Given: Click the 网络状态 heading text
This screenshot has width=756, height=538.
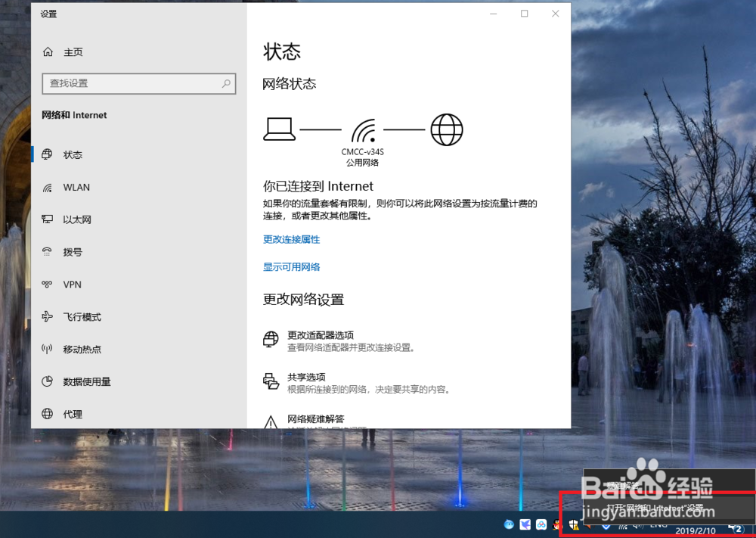Looking at the screenshot, I should tap(289, 84).
